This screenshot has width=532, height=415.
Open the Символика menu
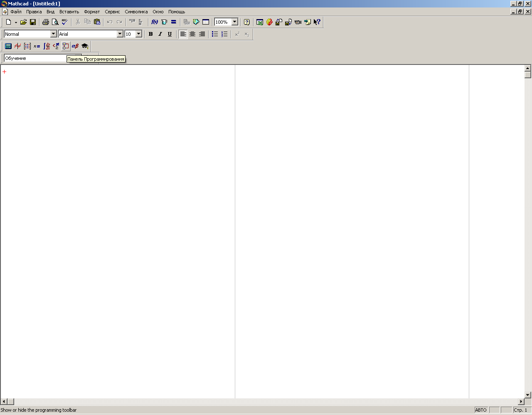(136, 12)
